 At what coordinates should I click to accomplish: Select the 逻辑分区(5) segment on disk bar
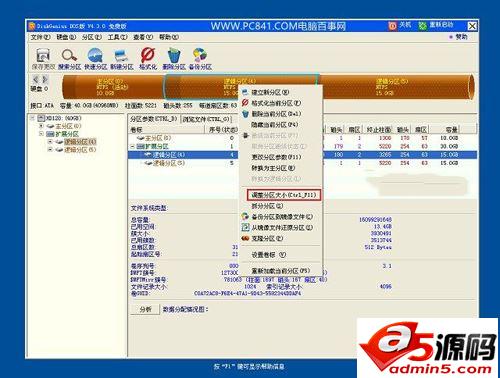(395, 87)
